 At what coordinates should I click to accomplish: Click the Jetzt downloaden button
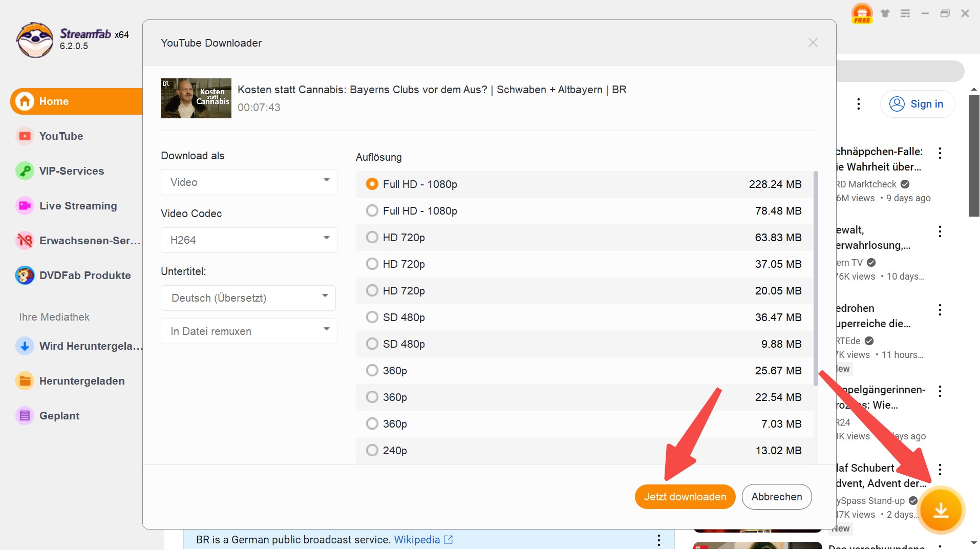[x=685, y=497]
